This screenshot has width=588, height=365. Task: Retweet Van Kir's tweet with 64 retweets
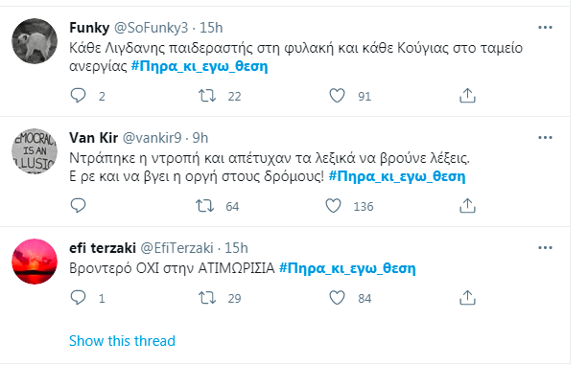204,206
